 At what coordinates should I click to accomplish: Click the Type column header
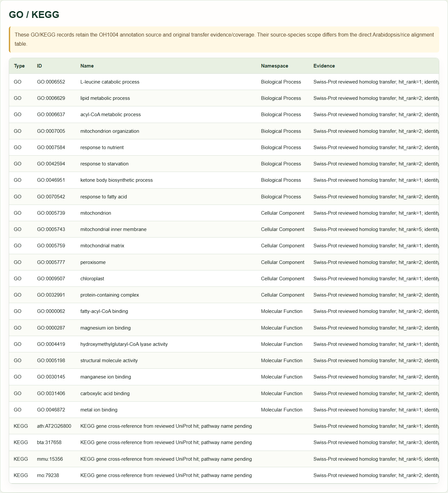click(19, 66)
